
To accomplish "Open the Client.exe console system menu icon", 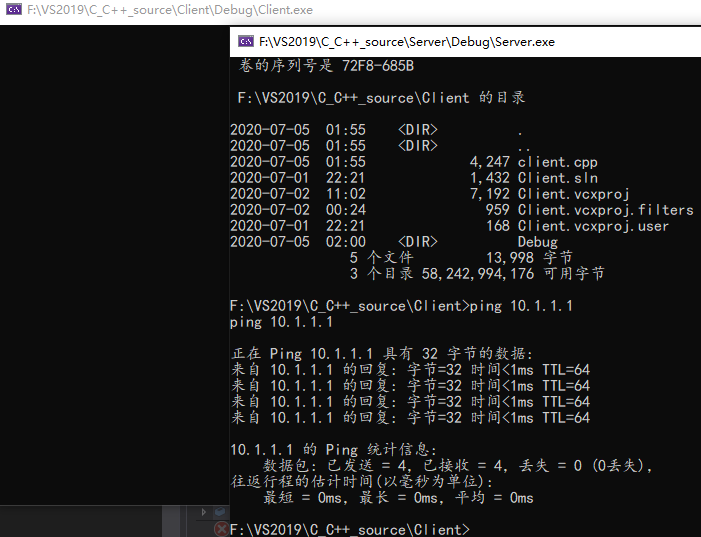I will pos(14,9).
